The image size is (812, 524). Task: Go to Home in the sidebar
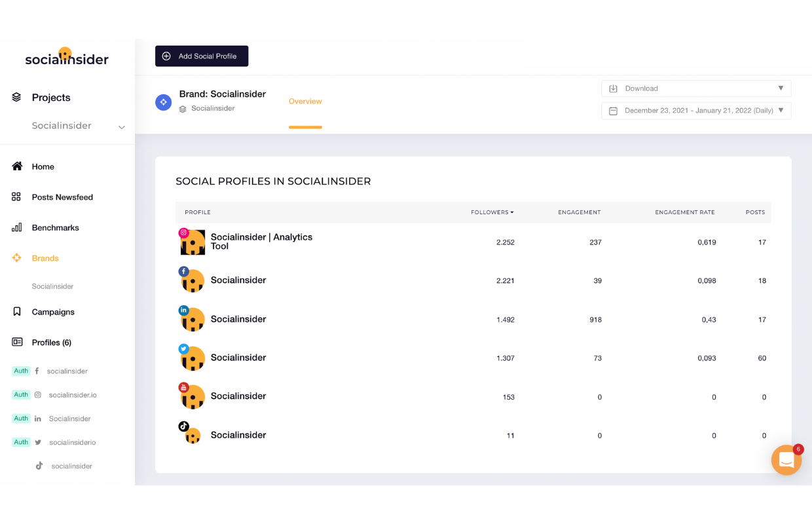[x=43, y=167]
